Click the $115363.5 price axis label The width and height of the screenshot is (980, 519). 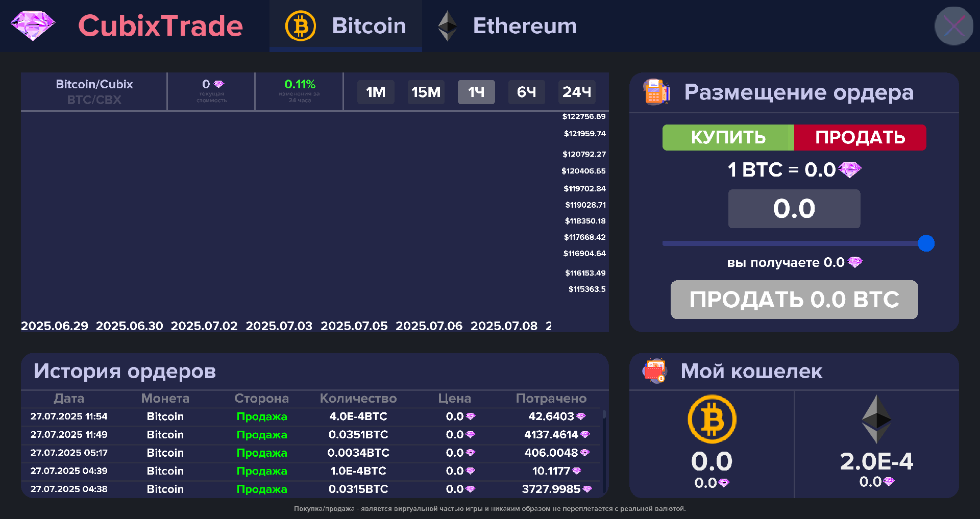coord(587,289)
